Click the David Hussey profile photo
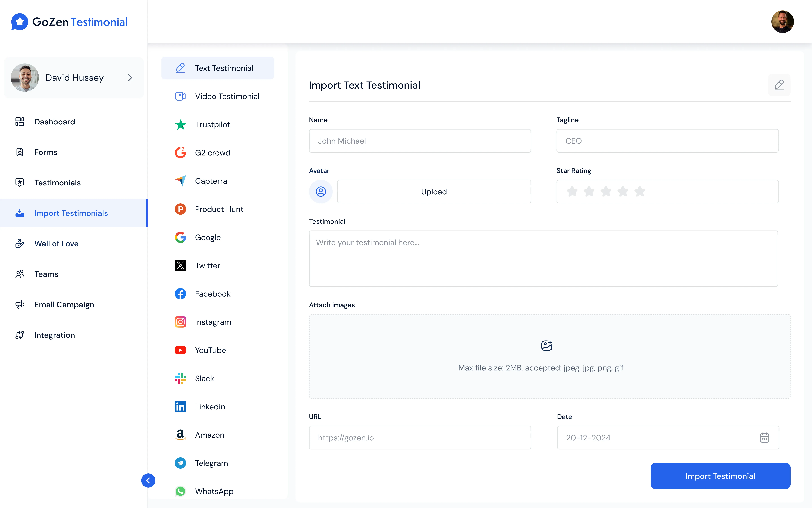Image resolution: width=812 pixels, height=508 pixels. [25, 78]
